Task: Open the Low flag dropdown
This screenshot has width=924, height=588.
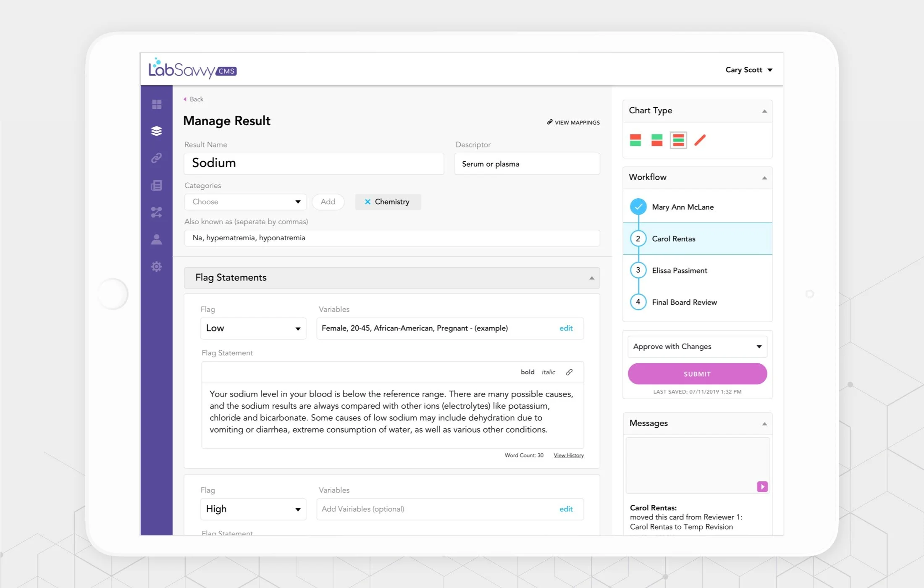Action: click(x=253, y=328)
